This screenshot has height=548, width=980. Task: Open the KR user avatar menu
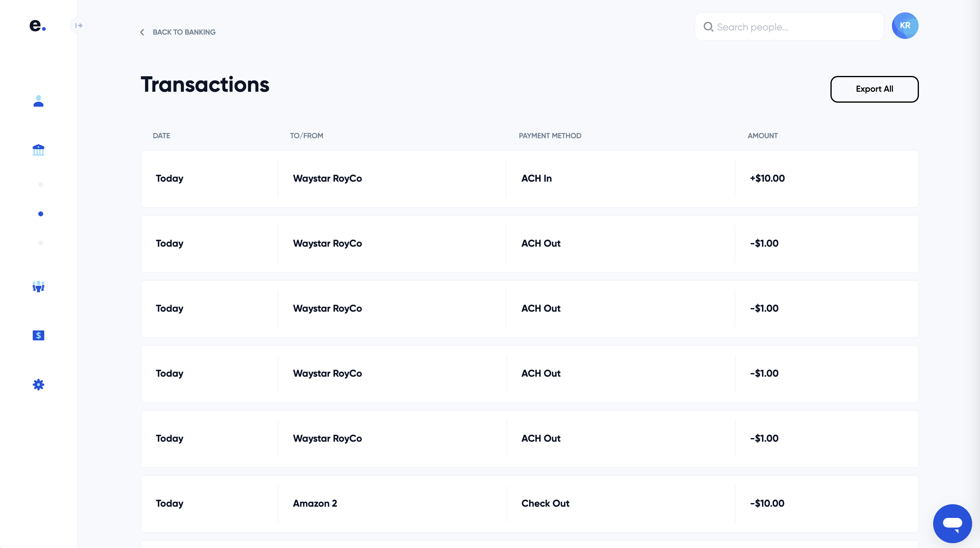[x=905, y=26]
